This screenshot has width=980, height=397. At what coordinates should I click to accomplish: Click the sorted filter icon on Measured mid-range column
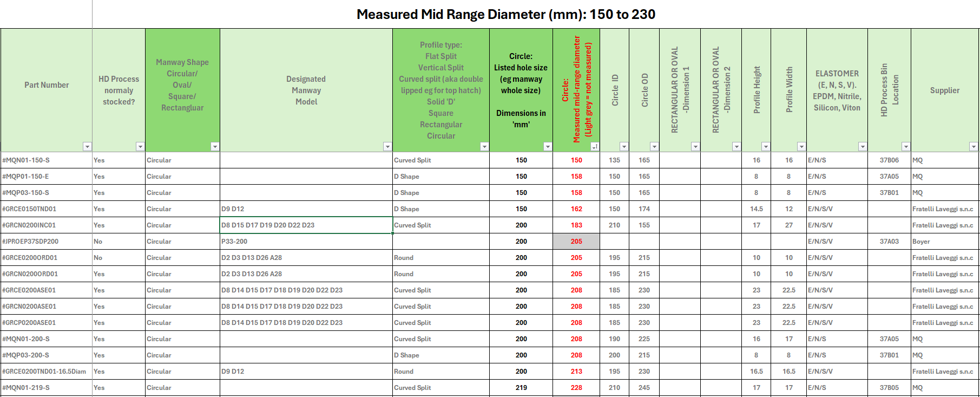(x=595, y=147)
